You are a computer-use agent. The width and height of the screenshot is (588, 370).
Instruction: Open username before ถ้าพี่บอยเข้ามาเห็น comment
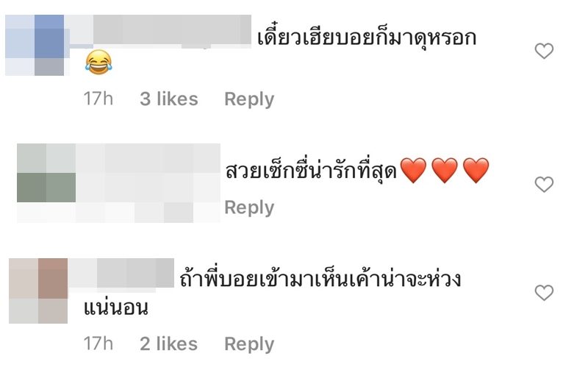point(121,274)
